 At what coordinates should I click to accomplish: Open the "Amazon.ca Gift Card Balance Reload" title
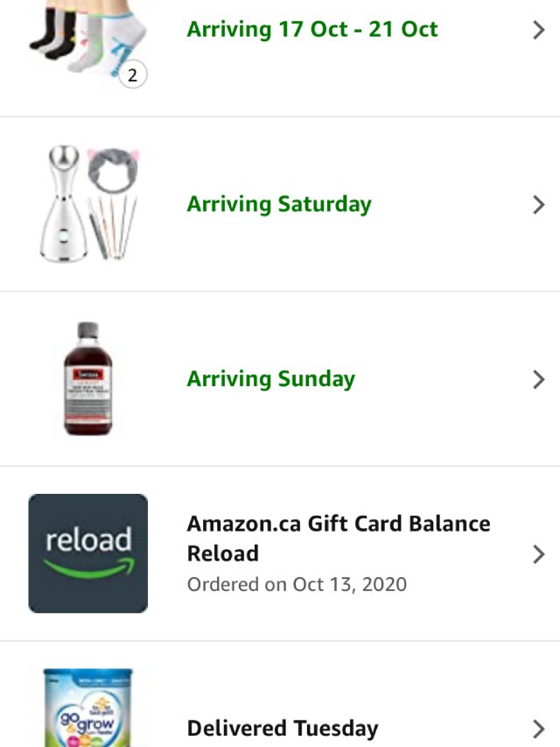point(338,539)
